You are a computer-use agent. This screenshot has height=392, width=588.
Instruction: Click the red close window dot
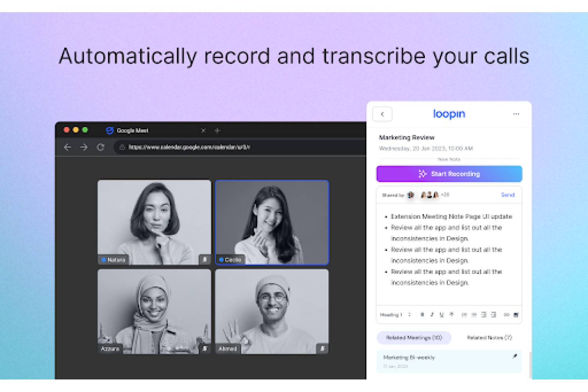tap(67, 130)
